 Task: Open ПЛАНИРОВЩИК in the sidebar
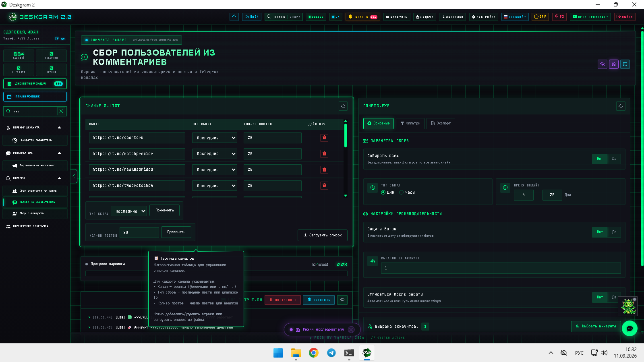(x=35, y=97)
